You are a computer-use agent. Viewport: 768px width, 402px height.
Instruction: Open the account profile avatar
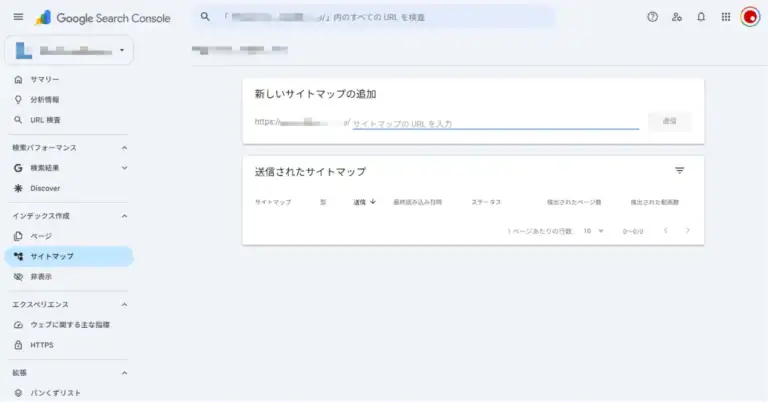[x=750, y=17]
